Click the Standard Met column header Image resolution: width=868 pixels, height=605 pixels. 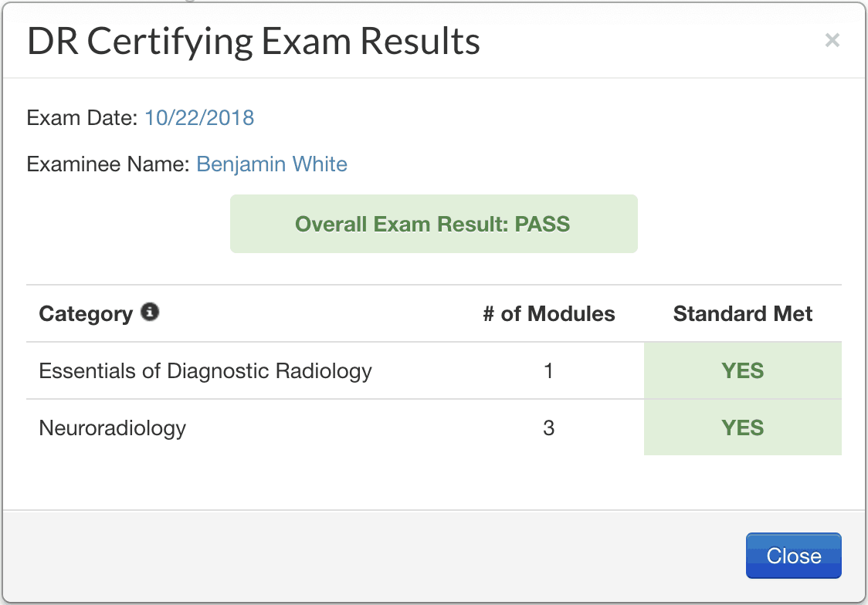742,314
